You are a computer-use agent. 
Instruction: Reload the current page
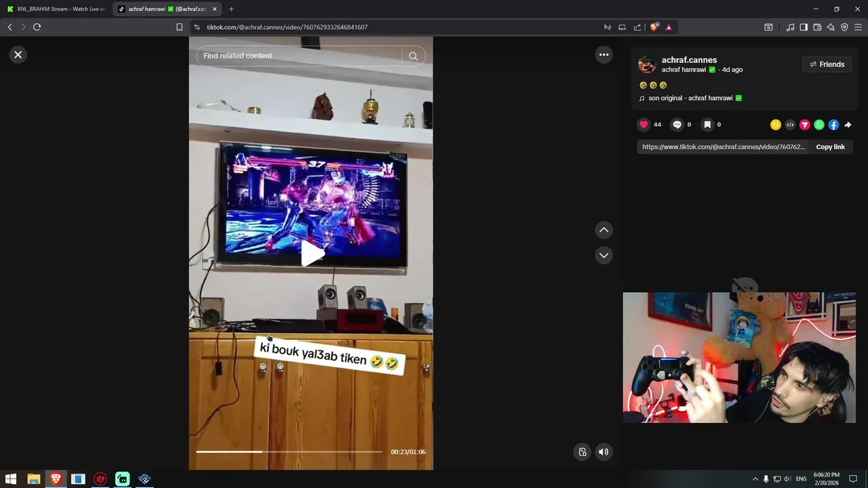click(37, 27)
